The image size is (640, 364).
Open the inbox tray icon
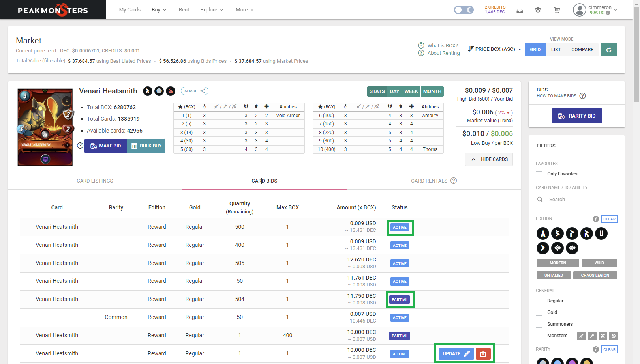(520, 10)
